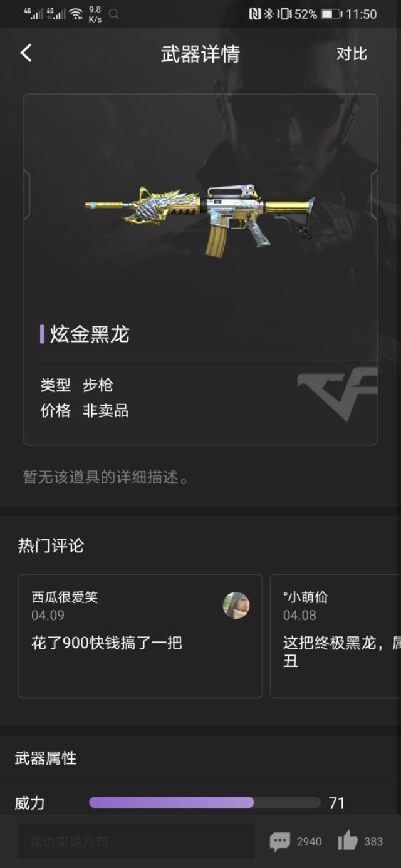Select the 热门评论 section header
Image resolution: width=401 pixels, height=868 pixels.
pyautogui.click(x=51, y=545)
